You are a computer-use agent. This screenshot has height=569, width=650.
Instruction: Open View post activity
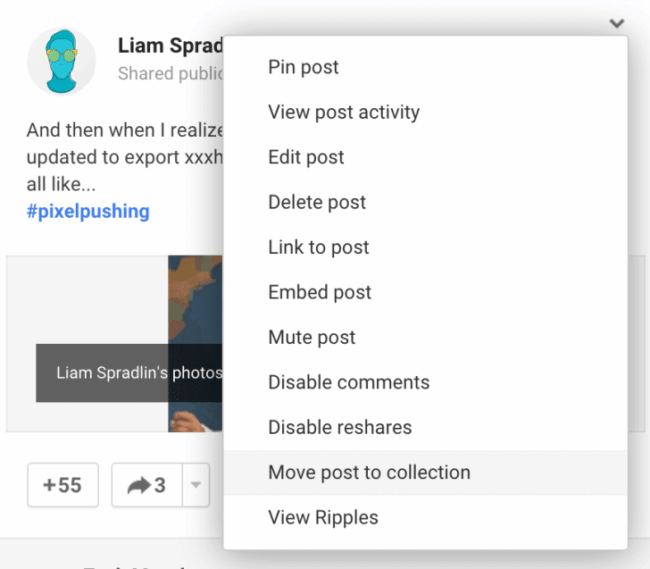pos(343,112)
